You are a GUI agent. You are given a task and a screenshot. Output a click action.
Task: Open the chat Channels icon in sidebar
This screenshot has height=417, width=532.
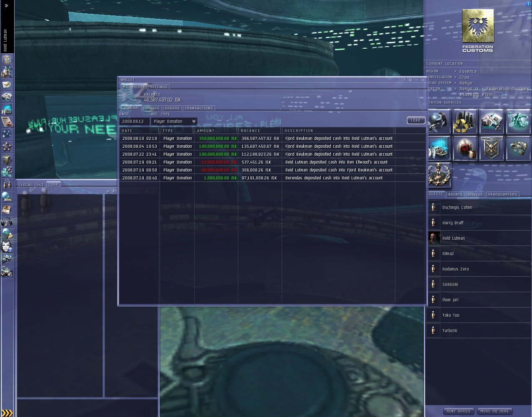(7, 184)
